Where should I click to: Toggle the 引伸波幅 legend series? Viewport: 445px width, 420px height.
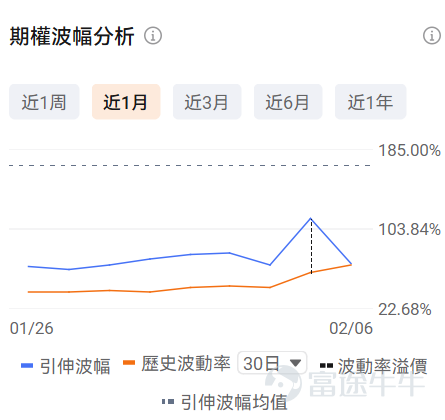[66, 366]
